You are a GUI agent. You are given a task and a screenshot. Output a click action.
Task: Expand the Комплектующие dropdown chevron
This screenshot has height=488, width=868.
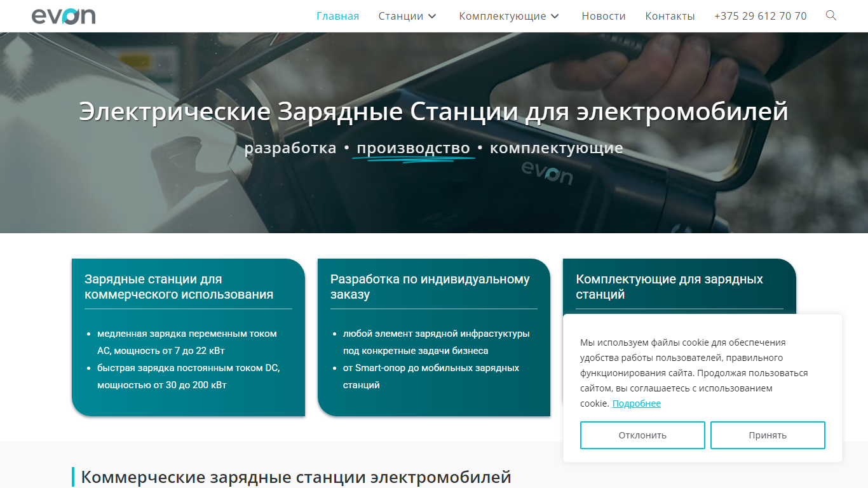coord(555,16)
